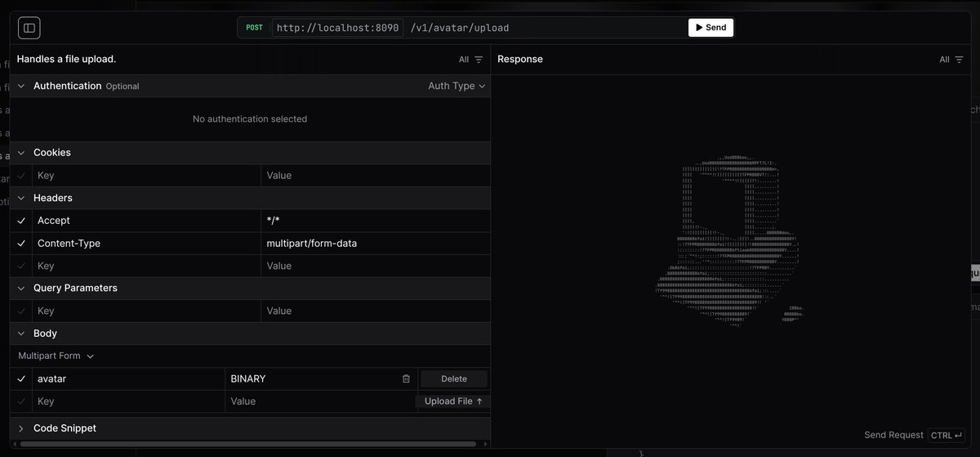Toggle the sidebar panel icon
Viewport: 980px width, 457px height.
click(29, 28)
